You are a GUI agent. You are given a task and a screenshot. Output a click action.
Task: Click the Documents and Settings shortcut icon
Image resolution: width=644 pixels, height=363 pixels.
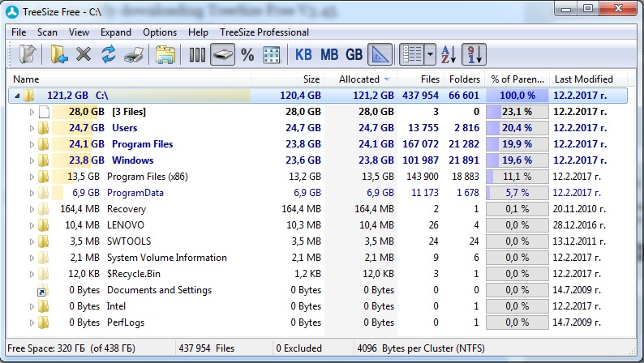[x=43, y=290]
